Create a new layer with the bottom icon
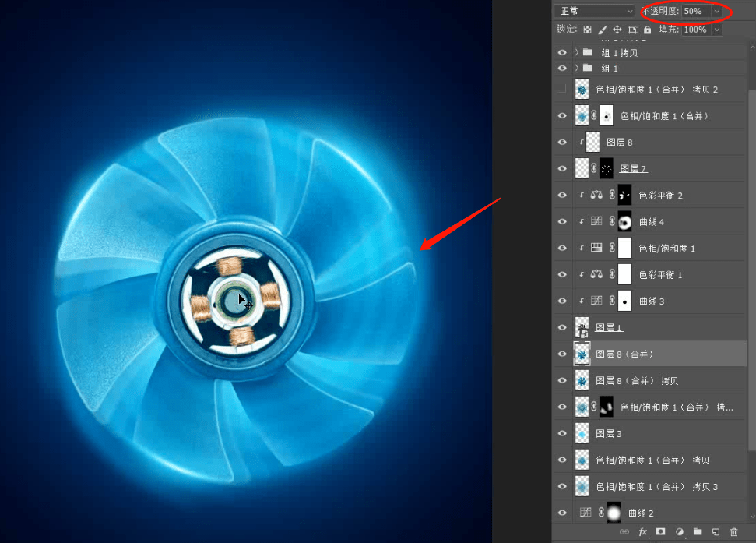Screen dimensions: 756x543 click(x=716, y=532)
